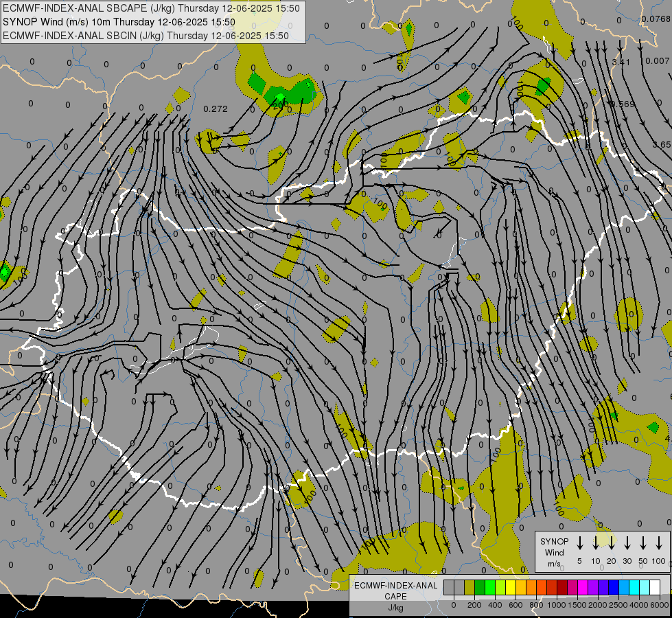Click the ECMWF-INDEX-ANAL label in CAPE legend
Image resolution: width=672 pixels, height=618 pixels.
point(395,586)
